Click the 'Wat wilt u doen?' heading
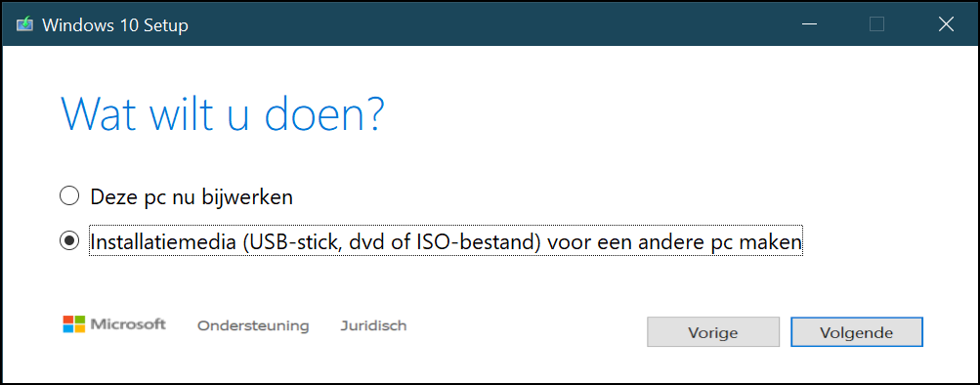 pyautogui.click(x=222, y=113)
